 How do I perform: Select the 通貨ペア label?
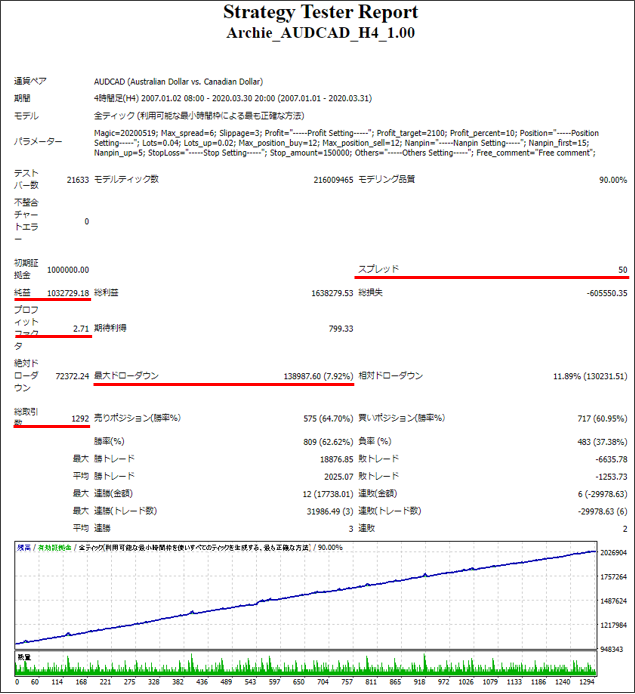(30, 81)
